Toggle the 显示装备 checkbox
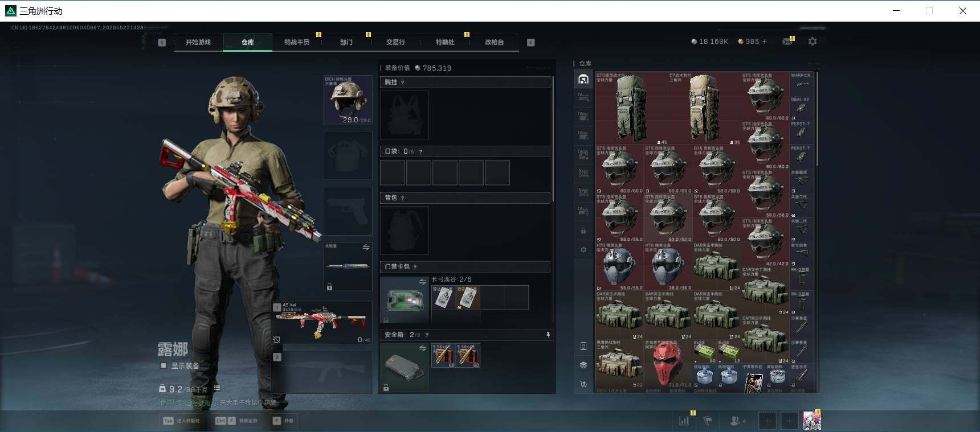This screenshot has width=980, height=432. coord(164,365)
